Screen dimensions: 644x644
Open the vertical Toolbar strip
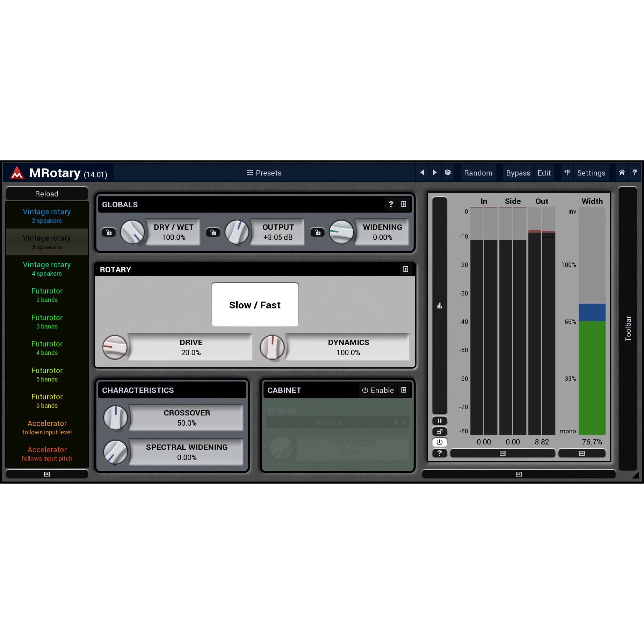coord(628,328)
